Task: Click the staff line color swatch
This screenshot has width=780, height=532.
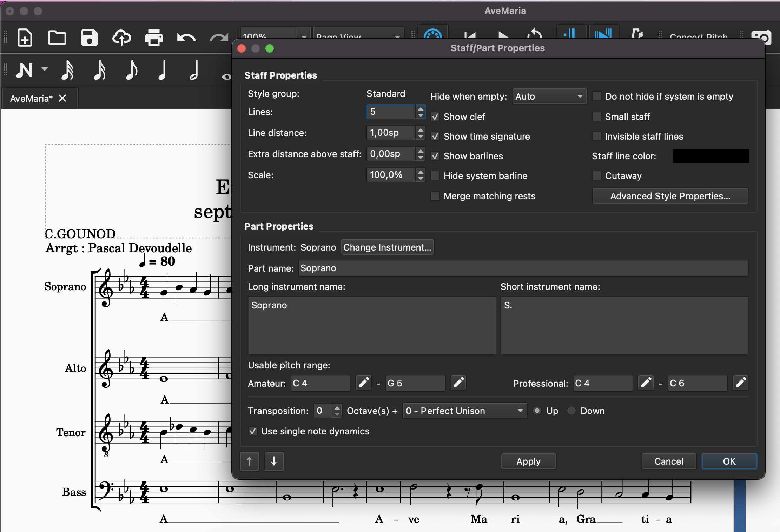Action: tap(710, 156)
